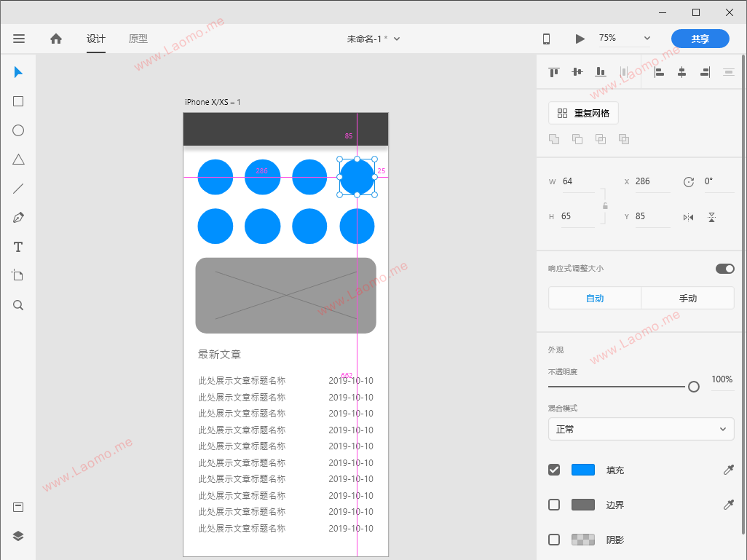Switch to the 设计 tab

point(96,39)
